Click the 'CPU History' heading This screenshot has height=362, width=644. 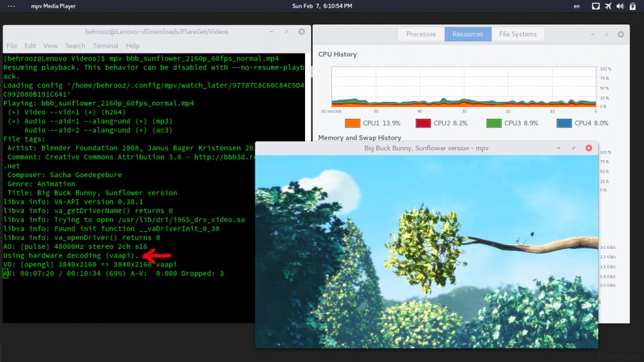pyautogui.click(x=337, y=54)
